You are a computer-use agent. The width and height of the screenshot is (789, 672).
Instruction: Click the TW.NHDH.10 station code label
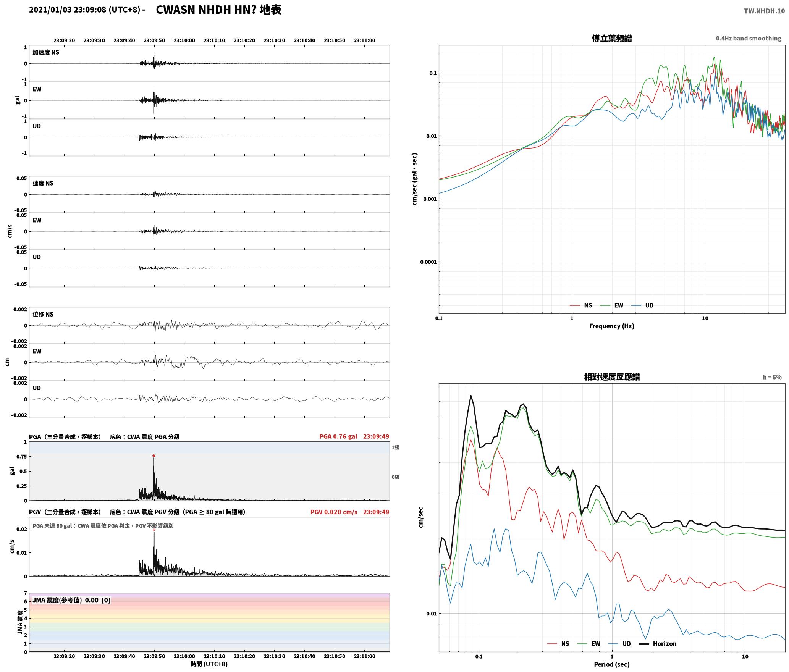click(x=764, y=11)
